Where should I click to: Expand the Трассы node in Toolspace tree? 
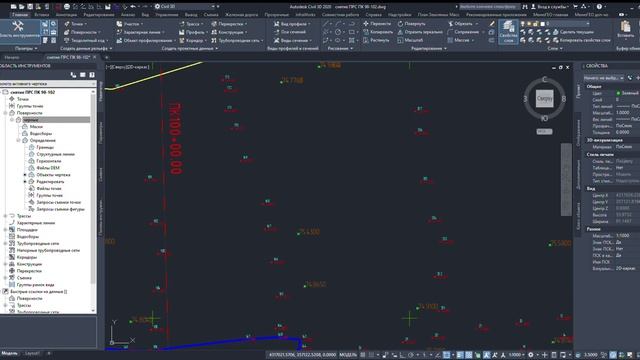click(5, 216)
